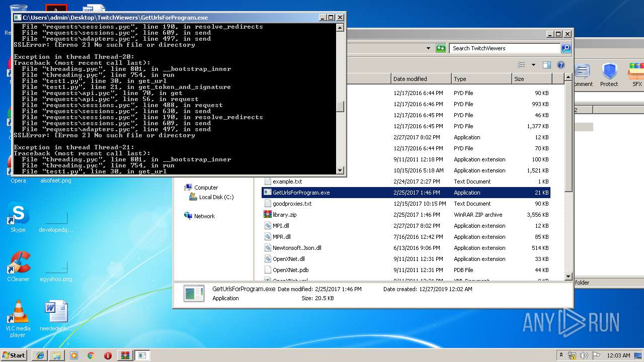Select GetUrlsForProgram.exe in file list
Screen dimensions: 644x362
[x=407, y=193]
